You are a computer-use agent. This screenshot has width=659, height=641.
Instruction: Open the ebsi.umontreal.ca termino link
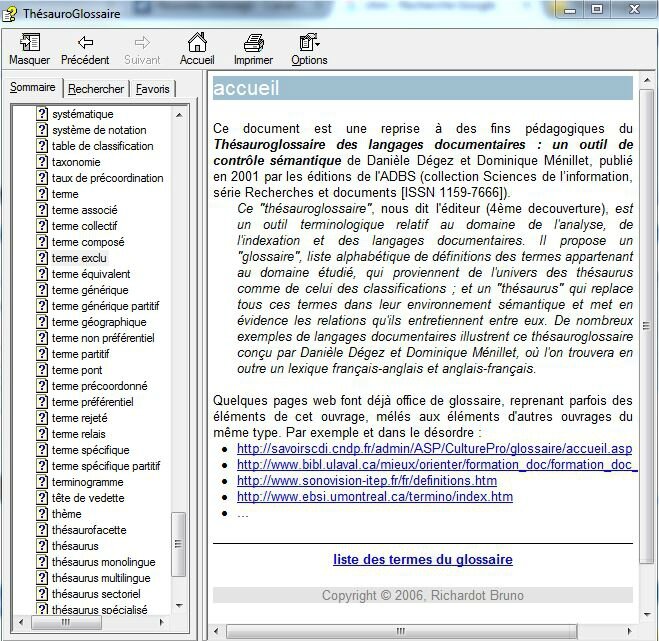pyautogui.click(x=375, y=496)
